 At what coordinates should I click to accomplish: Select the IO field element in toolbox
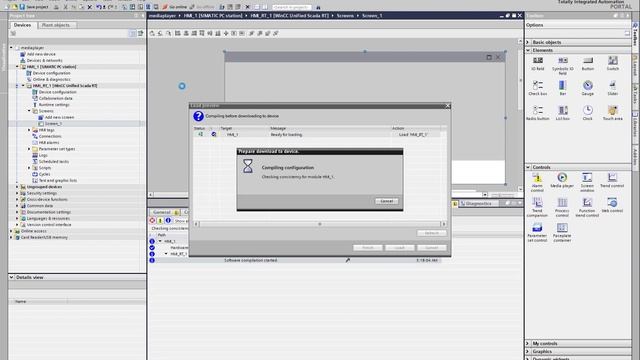tap(538, 64)
